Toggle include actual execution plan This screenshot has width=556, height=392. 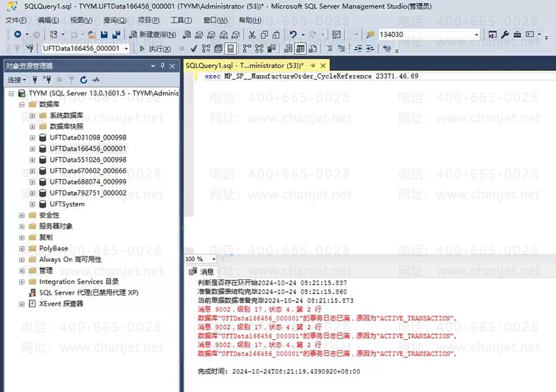[247, 48]
